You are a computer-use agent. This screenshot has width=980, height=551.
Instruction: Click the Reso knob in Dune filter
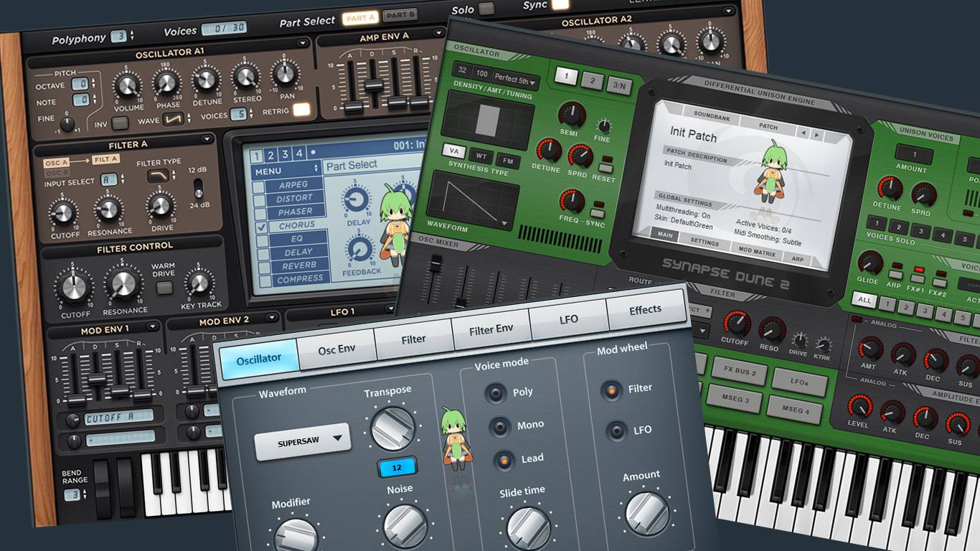tap(772, 330)
